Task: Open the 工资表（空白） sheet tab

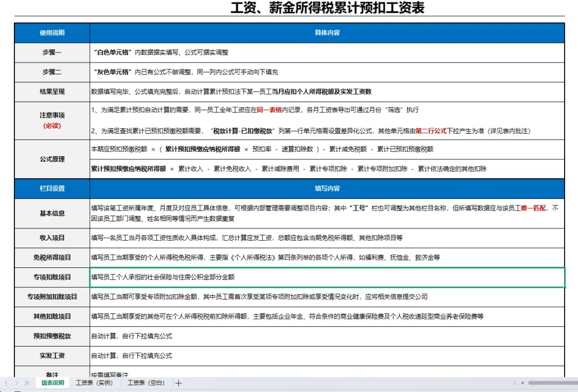Action: pyautogui.click(x=146, y=383)
